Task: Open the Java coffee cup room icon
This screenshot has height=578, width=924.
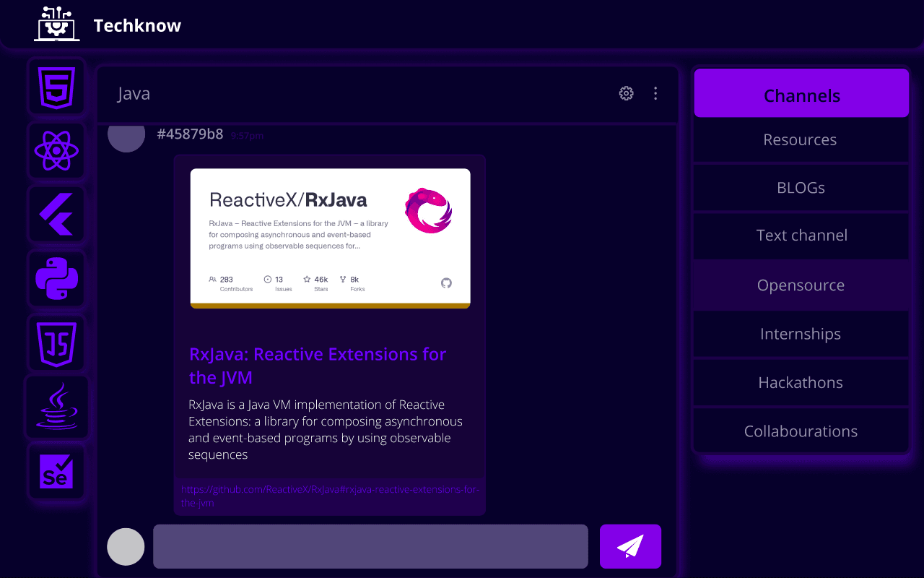Action: (56, 407)
